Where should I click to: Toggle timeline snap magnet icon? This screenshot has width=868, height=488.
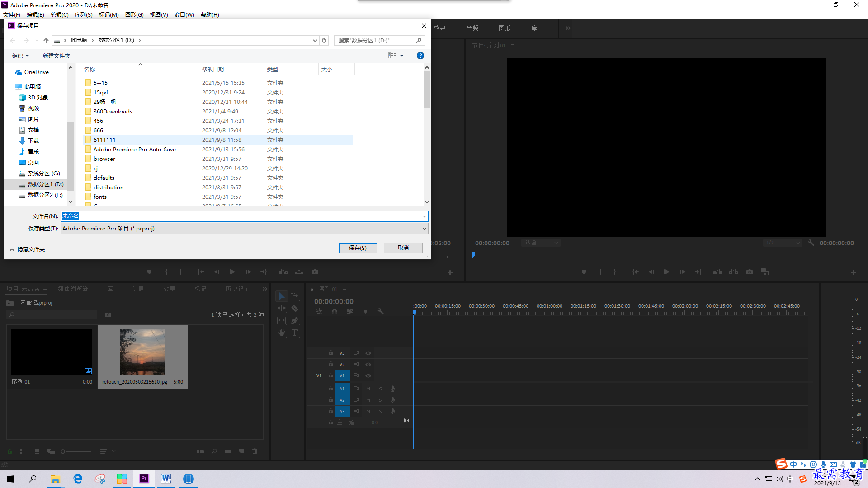coord(335,311)
